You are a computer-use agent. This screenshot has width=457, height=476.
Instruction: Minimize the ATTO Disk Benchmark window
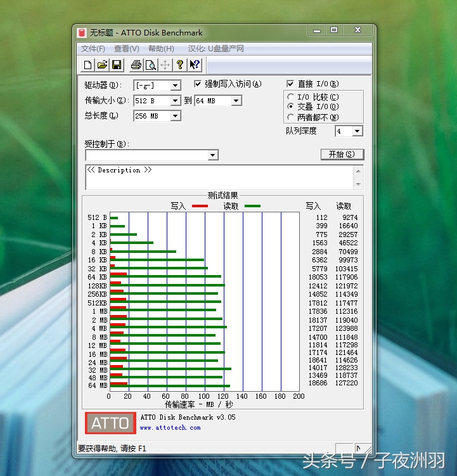point(317,30)
